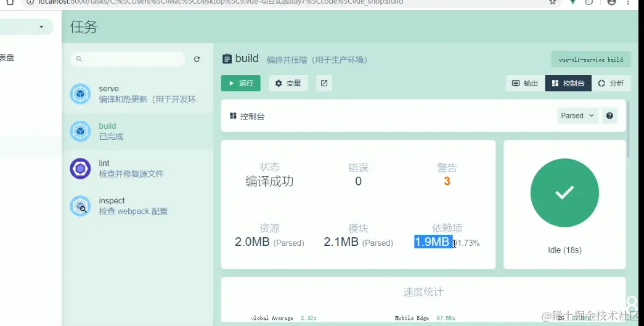Switch to the 控制台 dashboard tab
This screenshot has width=644, height=326.
(568, 83)
